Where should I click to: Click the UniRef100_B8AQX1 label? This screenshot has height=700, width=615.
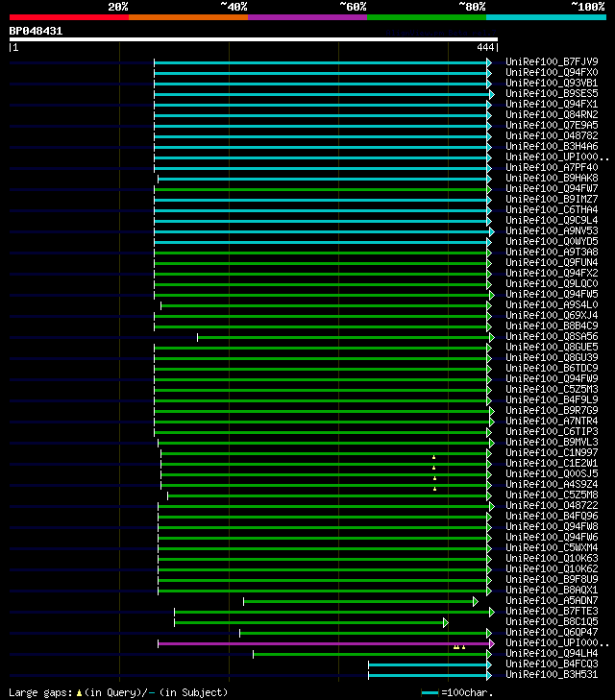click(x=552, y=591)
